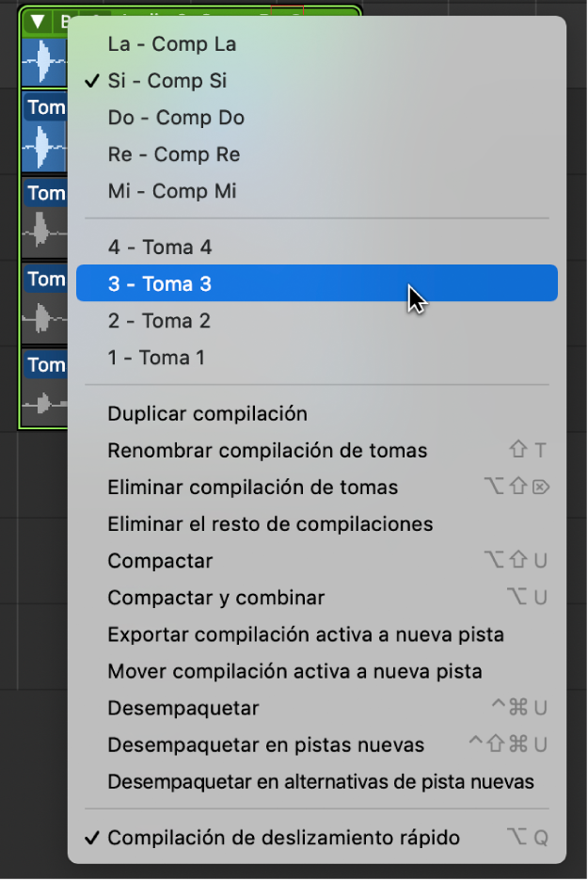Choose La - Comp La compilation

pyautogui.click(x=172, y=44)
